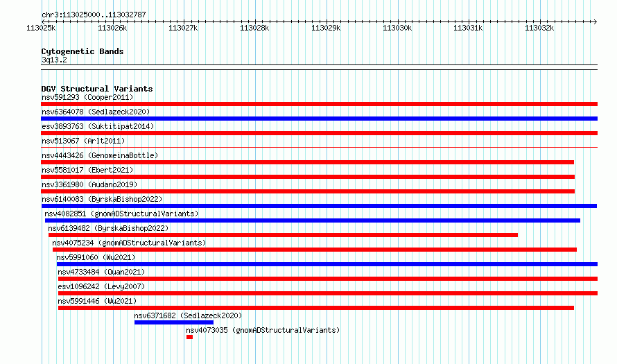
Task: Select red bar beneath nsv4075234
Action: point(315,250)
